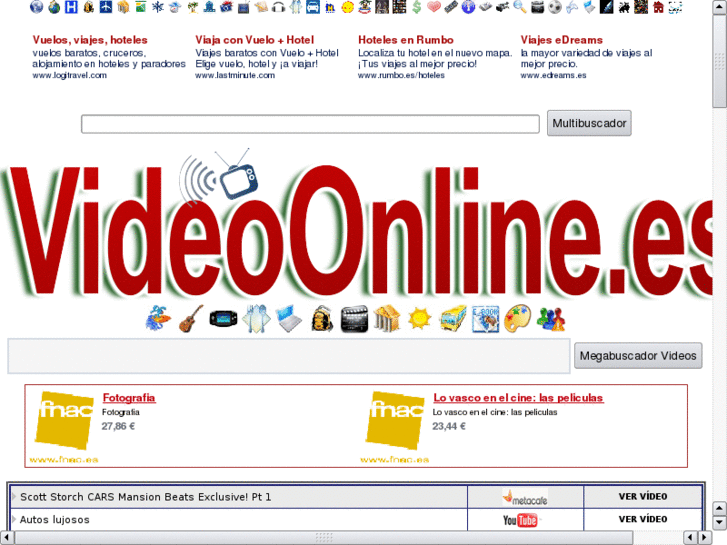Click the video camera icon in top row
This screenshot has height=545, width=727.
(x=503, y=7)
